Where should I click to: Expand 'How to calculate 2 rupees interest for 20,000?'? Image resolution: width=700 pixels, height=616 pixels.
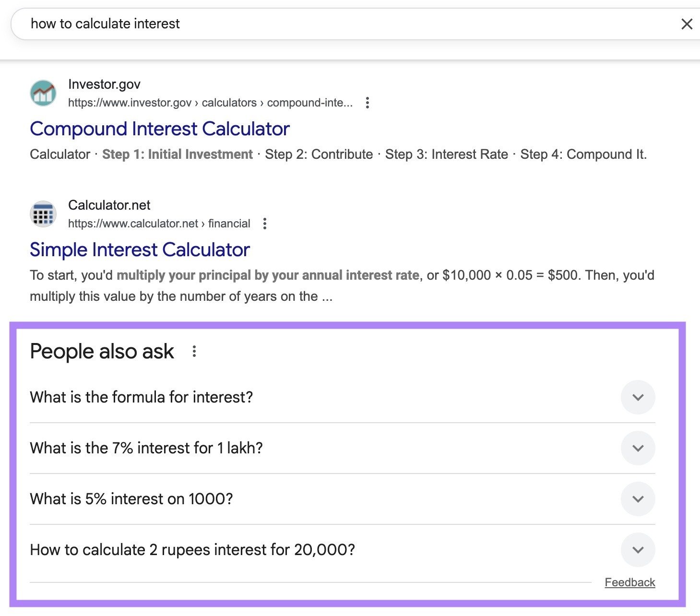638,550
